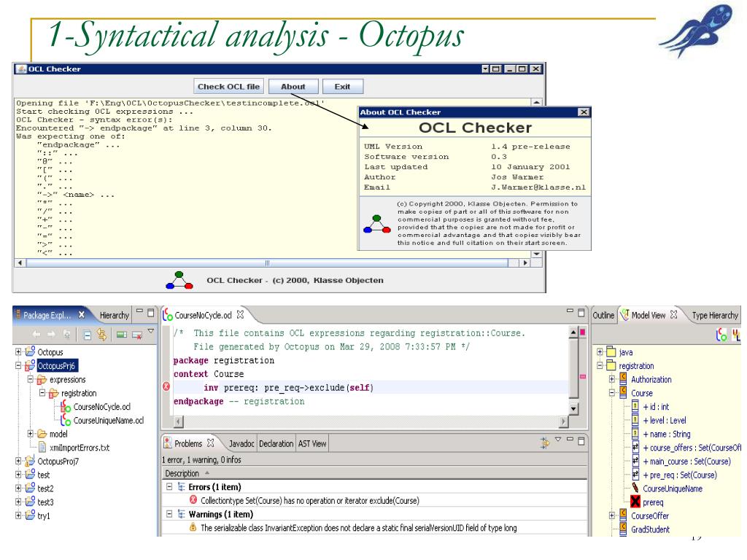Expand the OctopusProj7 project
This screenshot has width=747, height=560.
click(18, 461)
